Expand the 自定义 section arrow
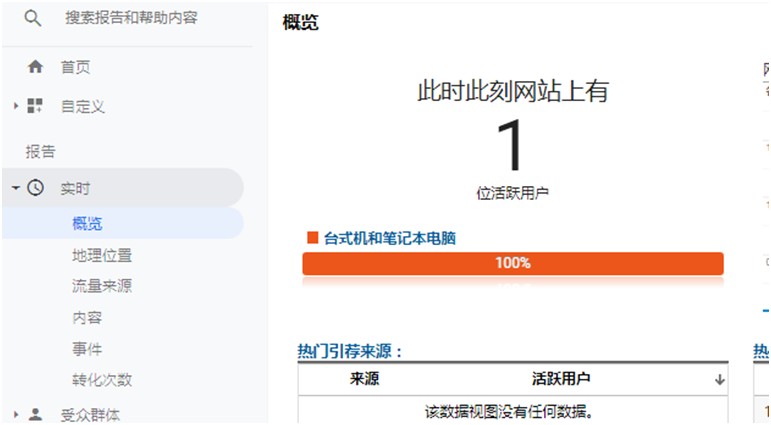 click(x=16, y=105)
